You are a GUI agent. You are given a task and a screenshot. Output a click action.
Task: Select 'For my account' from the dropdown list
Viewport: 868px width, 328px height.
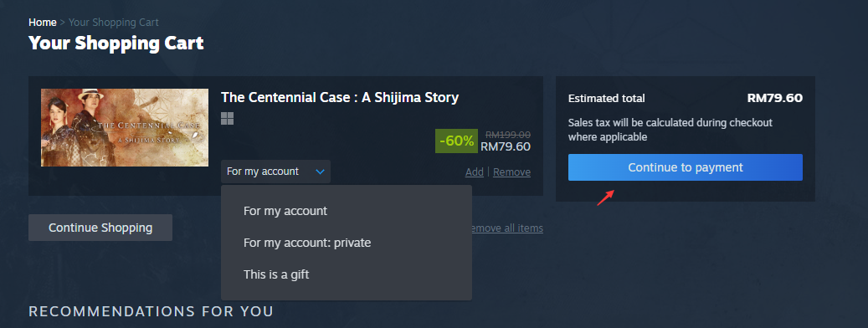pos(285,211)
